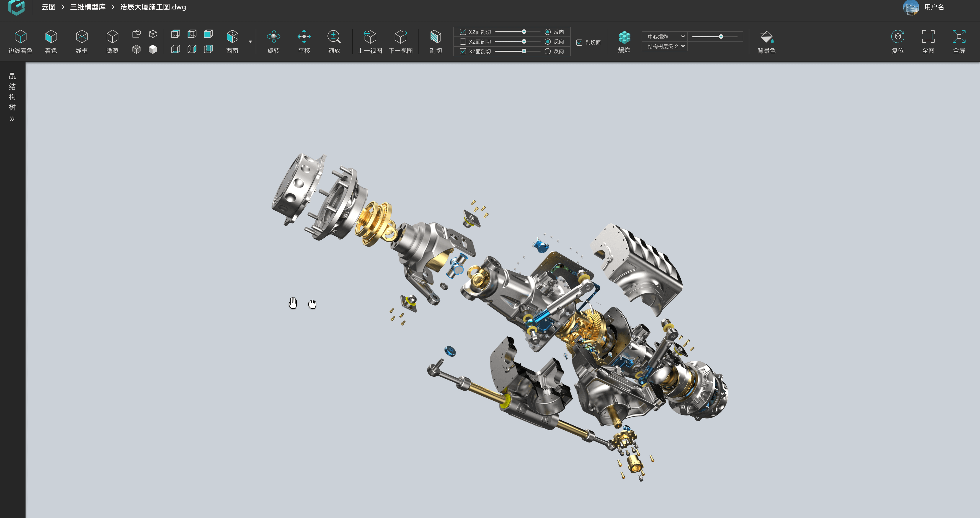Image resolution: width=980 pixels, height=518 pixels.
Task: Enable the second XZ面剖切 checkbox
Action: [463, 42]
